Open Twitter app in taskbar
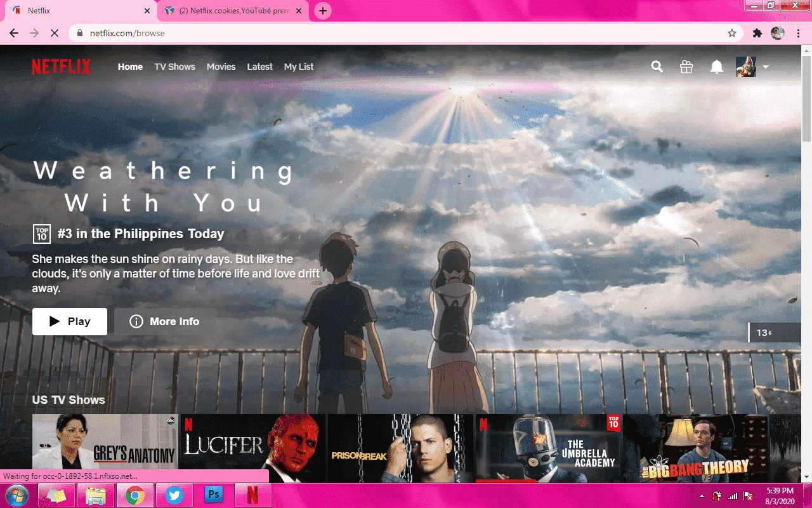The height and width of the screenshot is (508, 812). tap(174, 495)
